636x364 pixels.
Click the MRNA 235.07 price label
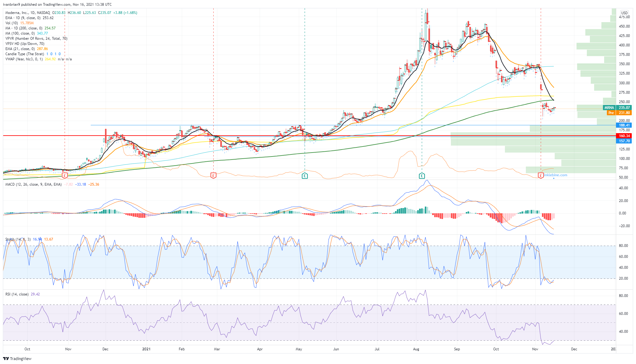(617, 108)
